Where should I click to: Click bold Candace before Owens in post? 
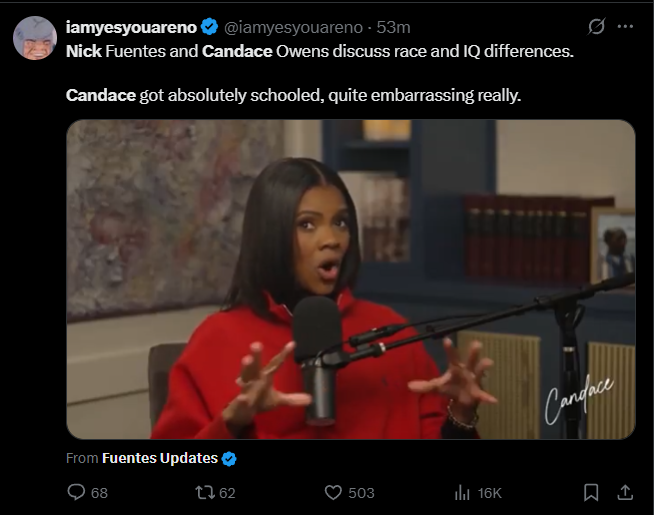(237, 51)
